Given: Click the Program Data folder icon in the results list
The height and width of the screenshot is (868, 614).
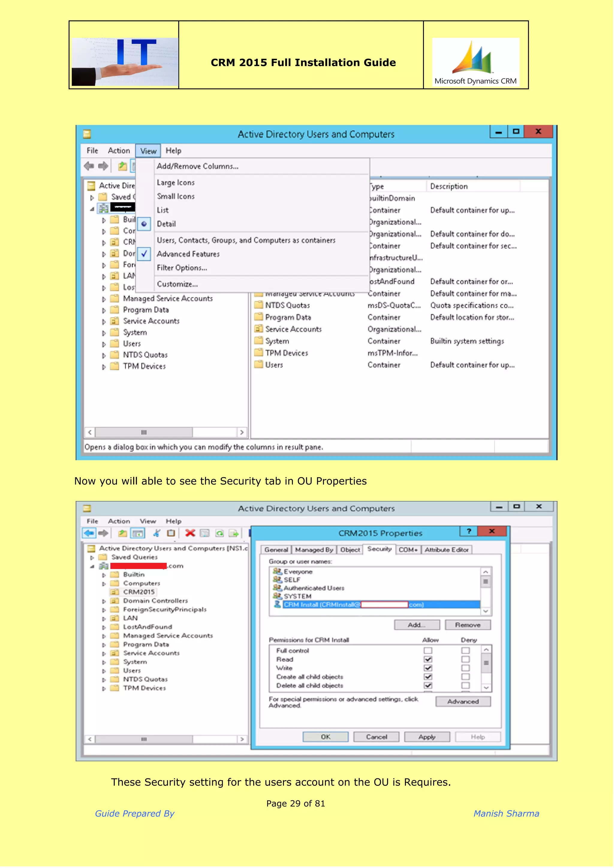Looking at the screenshot, I should [x=259, y=317].
